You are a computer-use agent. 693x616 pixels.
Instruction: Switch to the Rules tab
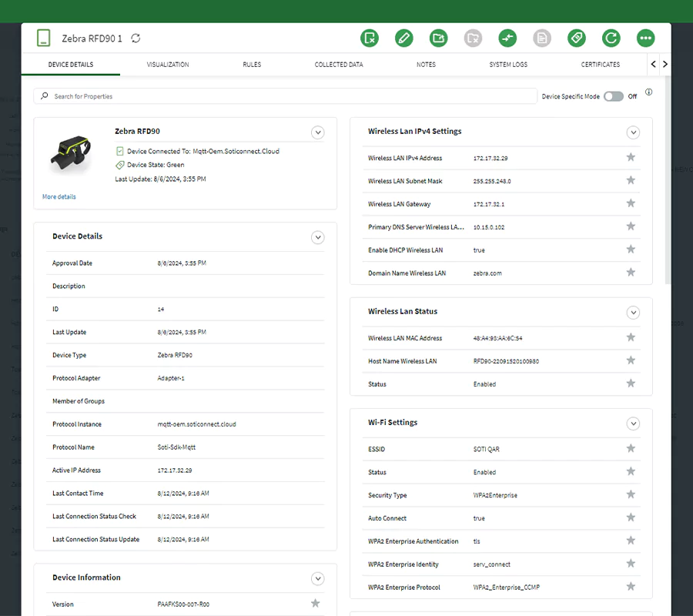(x=252, y=65)
